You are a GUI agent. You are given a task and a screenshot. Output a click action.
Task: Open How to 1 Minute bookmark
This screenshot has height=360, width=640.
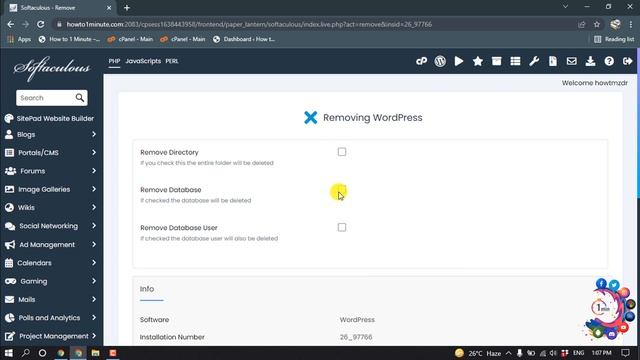point(69,39)
